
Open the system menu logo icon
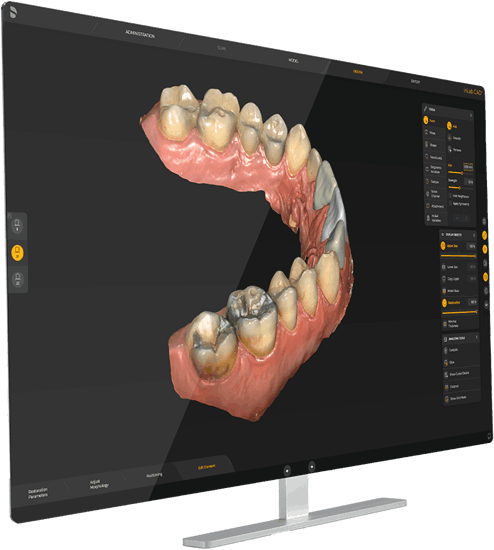tap(13, 12)
